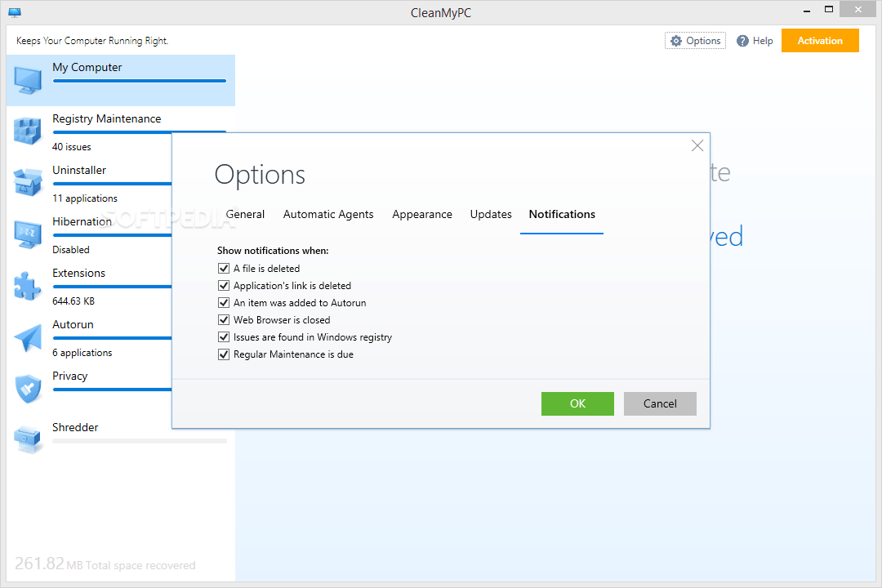
Task: Toggle 'Application's link is deleted' checkbox
Action: (224, 285)
